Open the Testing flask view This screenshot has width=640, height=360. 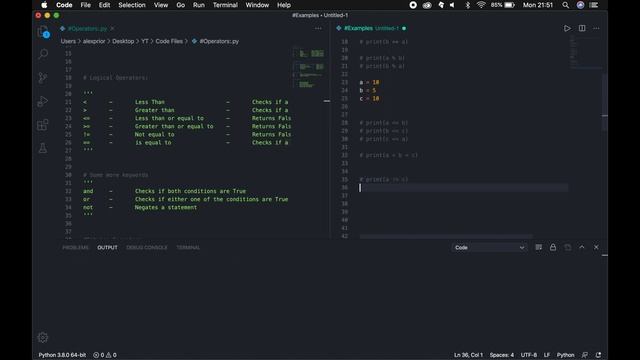coord(43,148)
